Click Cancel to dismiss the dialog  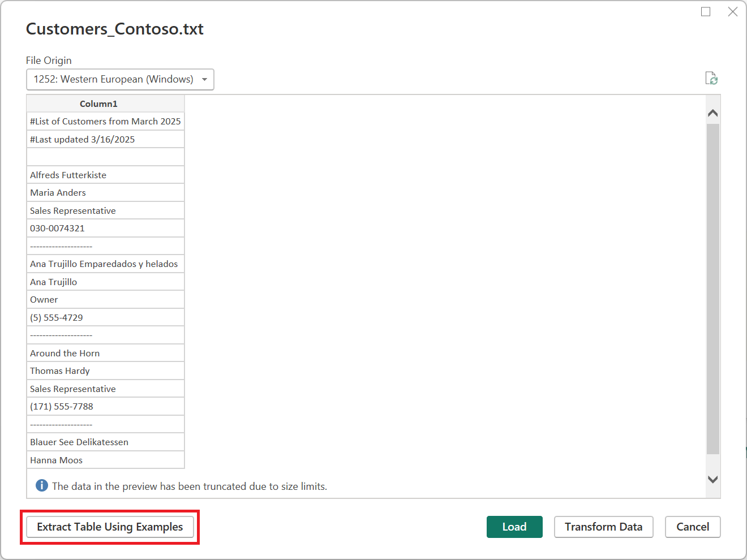pyautogui.click(x=692, y=527)
